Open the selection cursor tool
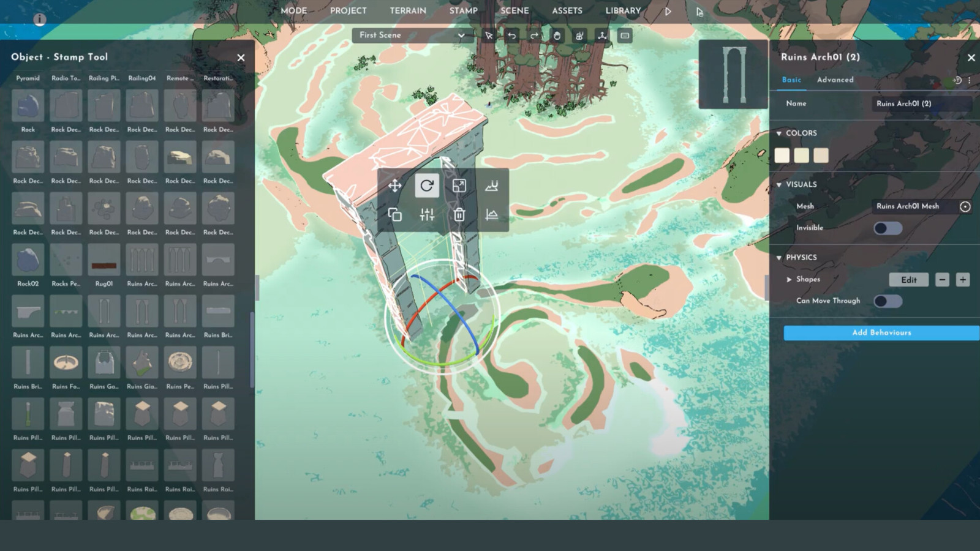 click(488, 36)
